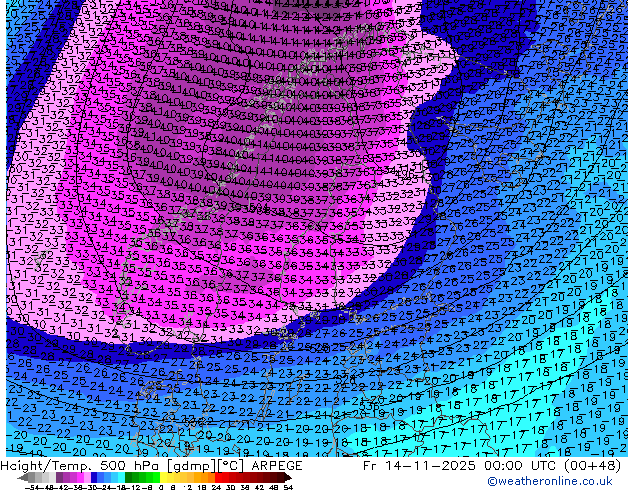Click the 'Fr 14-11-2025' date label
634x490 pixels.
click(x=419, y=466)
